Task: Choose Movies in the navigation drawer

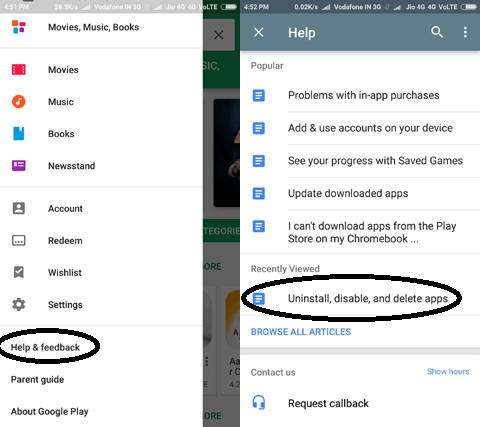Action: click(x=101, y=70)
